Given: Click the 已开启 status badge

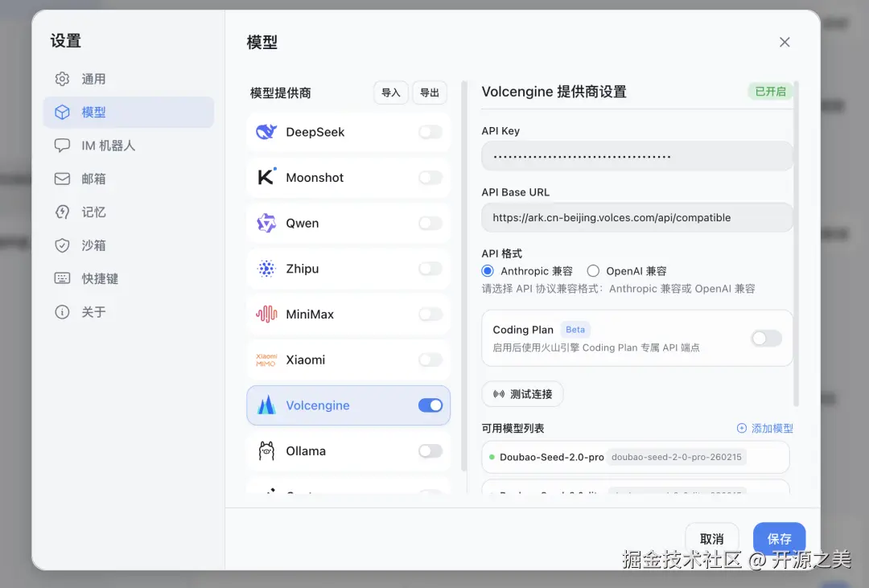Looking at the screenshot, I should (x=770, y=92).
